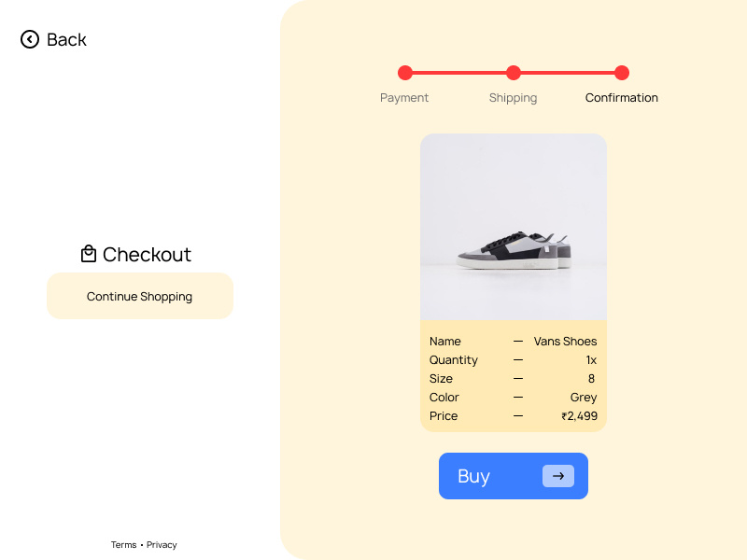Viewport: 747px width, 560px height.
Task: Click the Size value showing 8
Action: click(x=590, y=378)
